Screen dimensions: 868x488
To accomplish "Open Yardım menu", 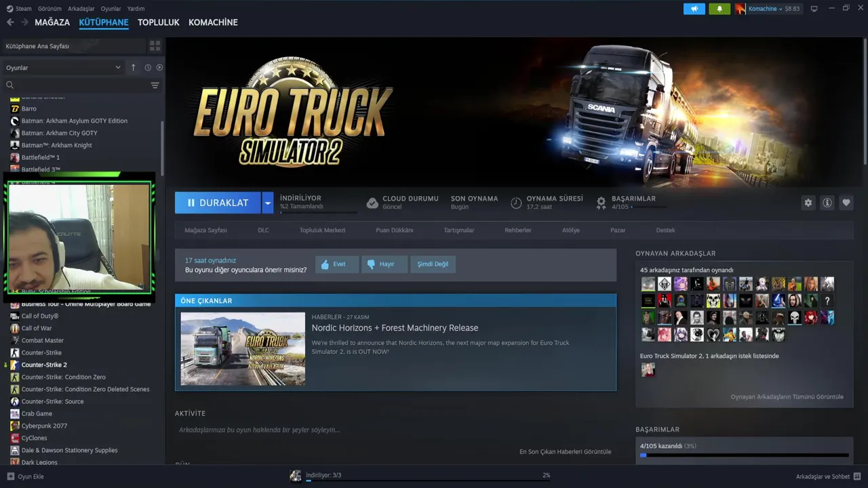I will coord(136,9).
